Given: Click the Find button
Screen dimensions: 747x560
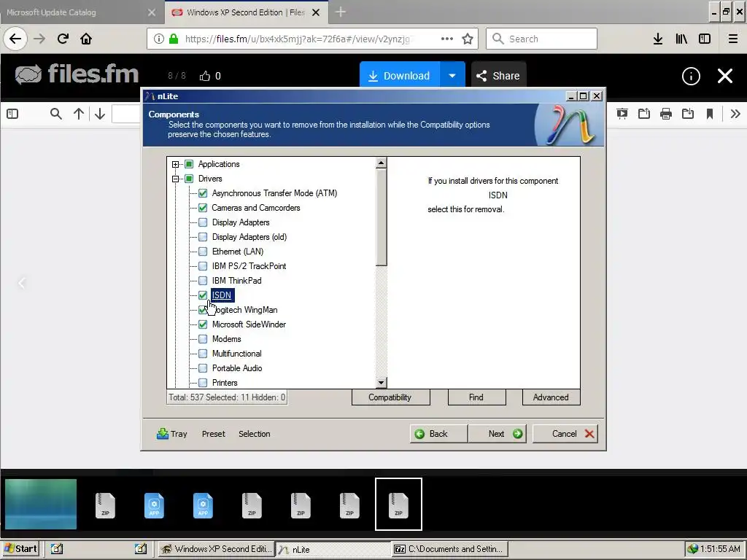Looking at the screenshot, I should point(476,397).
